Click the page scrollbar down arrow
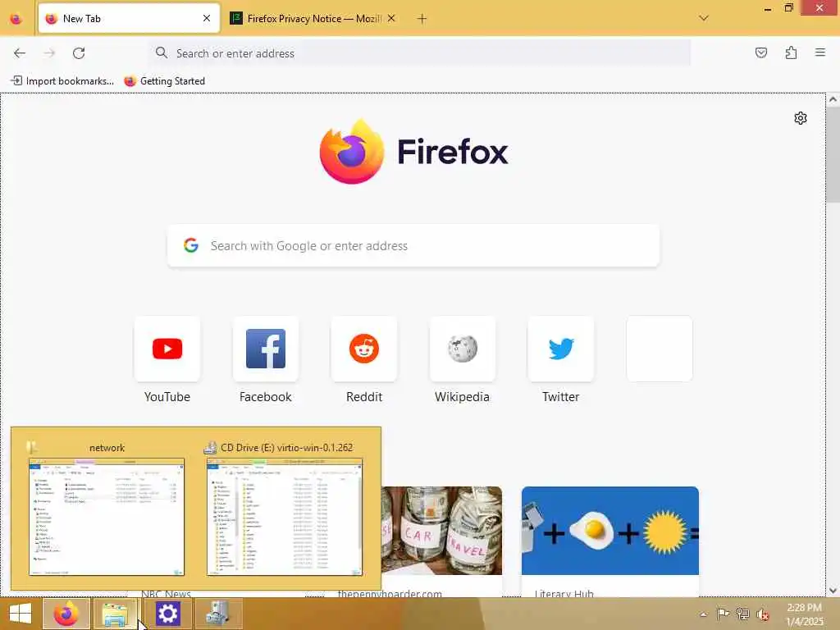Screen dimensions: 840x630 tap(833, 590)
